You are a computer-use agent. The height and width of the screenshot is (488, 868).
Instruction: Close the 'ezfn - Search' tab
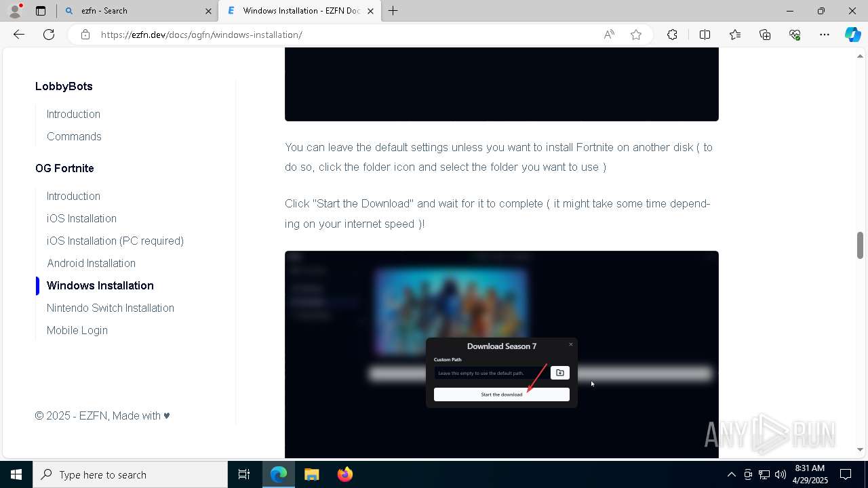(208, 11)
